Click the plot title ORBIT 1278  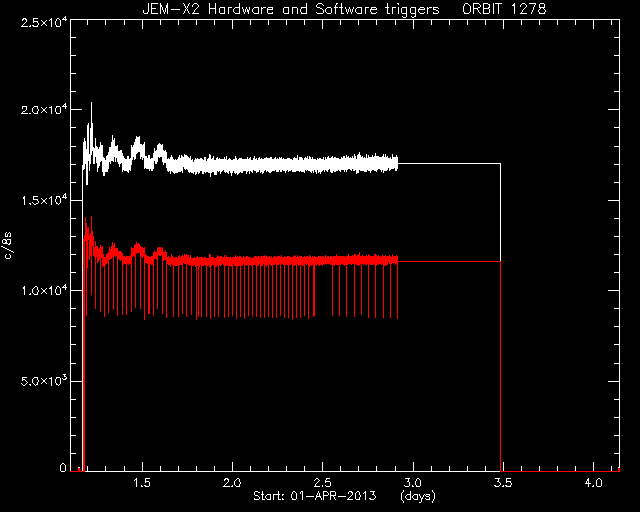click(x=504, y=9)
